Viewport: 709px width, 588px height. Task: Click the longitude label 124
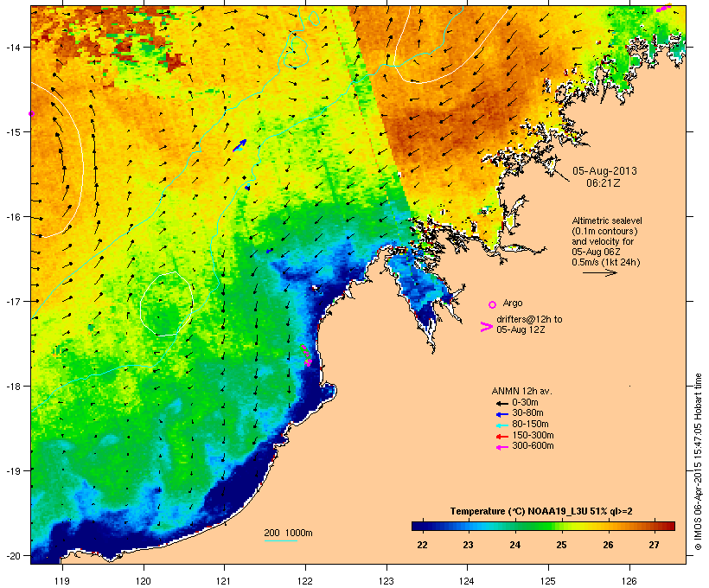[x=467, y=581]
